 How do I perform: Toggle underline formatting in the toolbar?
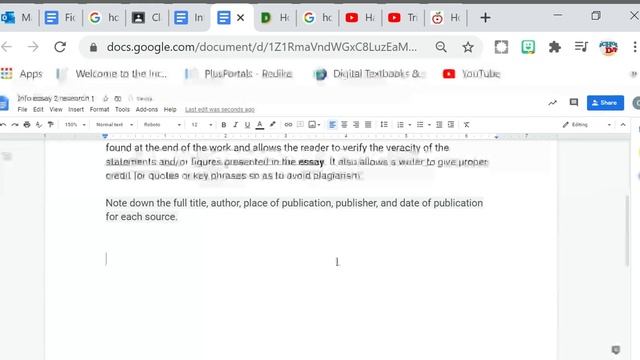[247, 124]
